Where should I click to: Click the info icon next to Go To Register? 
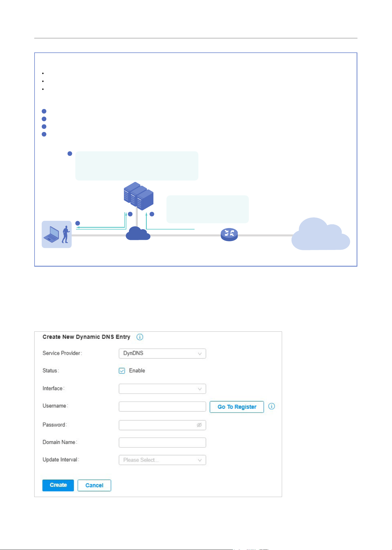(x=271, y=406)
